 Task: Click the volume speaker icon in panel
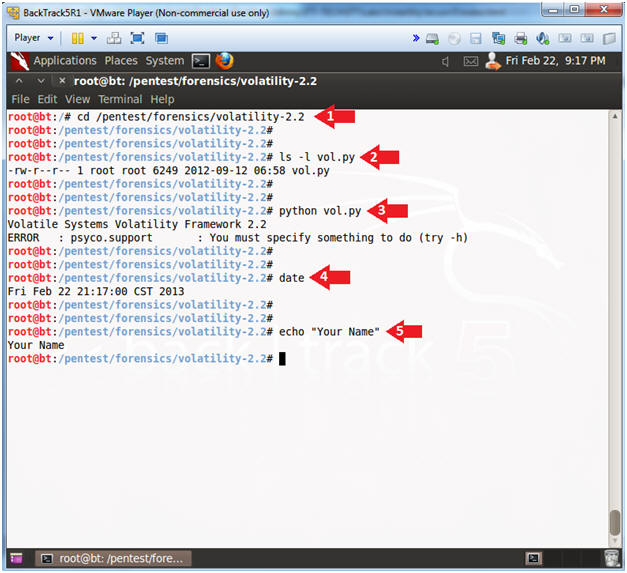(445, 62)
